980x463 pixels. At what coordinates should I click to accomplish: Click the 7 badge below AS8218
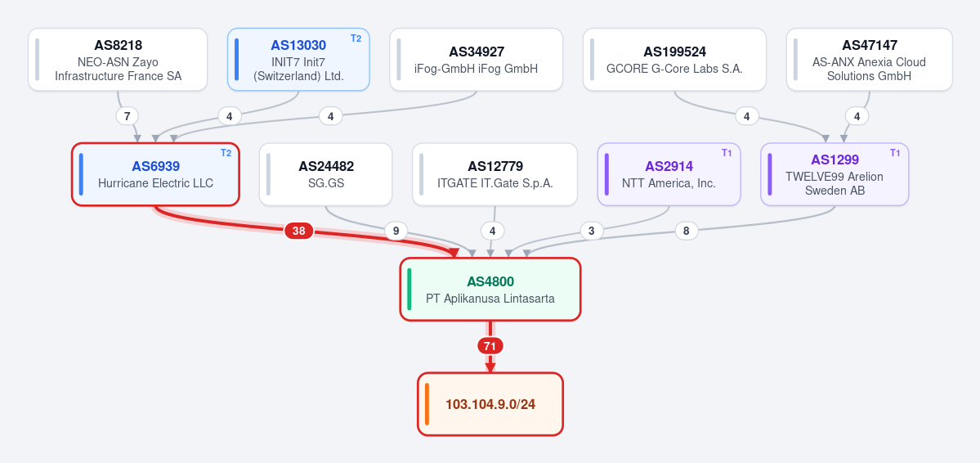(x=127, y=116)
